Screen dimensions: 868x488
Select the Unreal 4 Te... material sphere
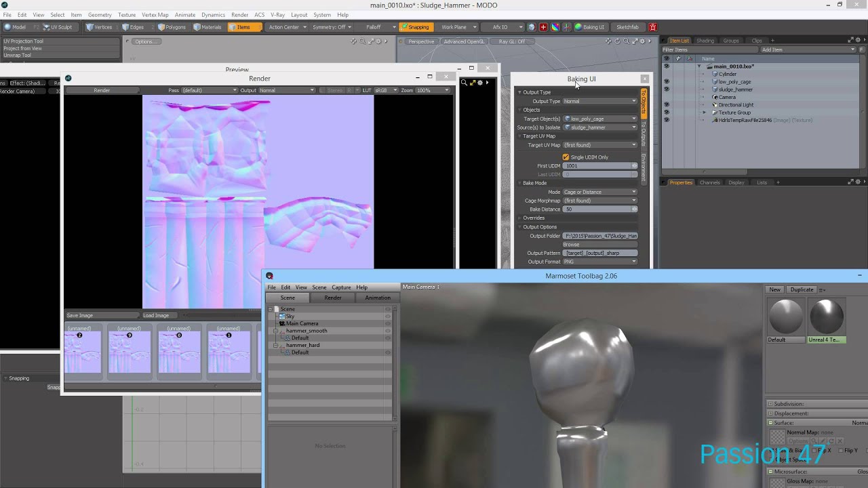point(827,317)
